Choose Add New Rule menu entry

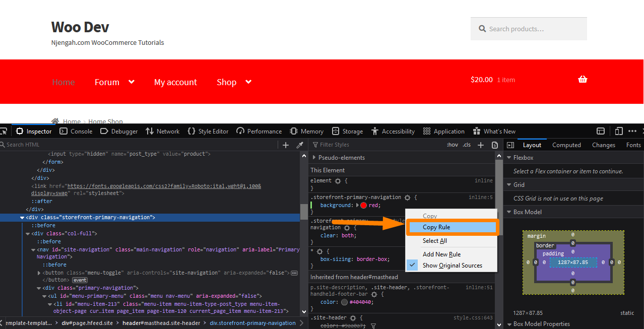coord(452,254)
